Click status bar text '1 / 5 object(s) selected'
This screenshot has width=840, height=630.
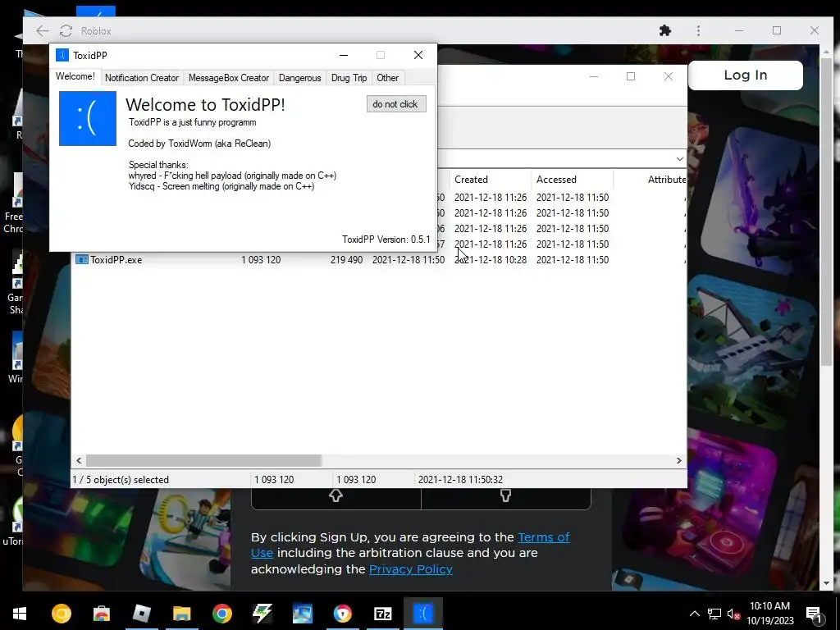pos(121,479)
